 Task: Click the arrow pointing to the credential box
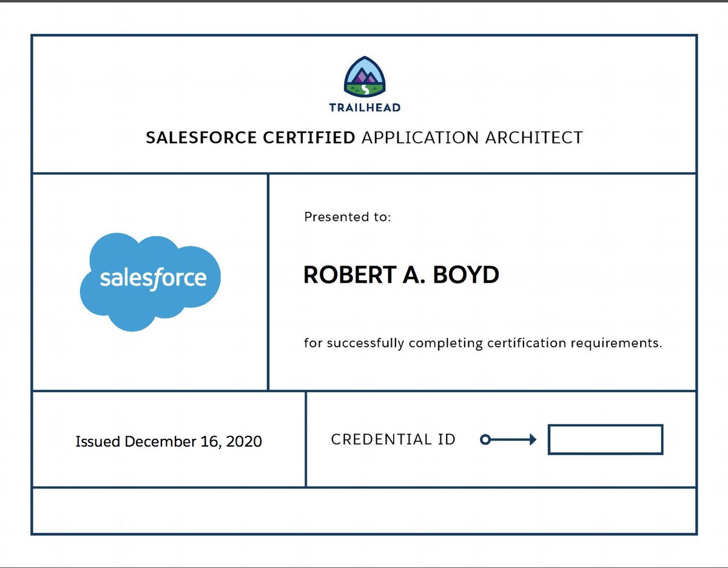pos(516,439)
